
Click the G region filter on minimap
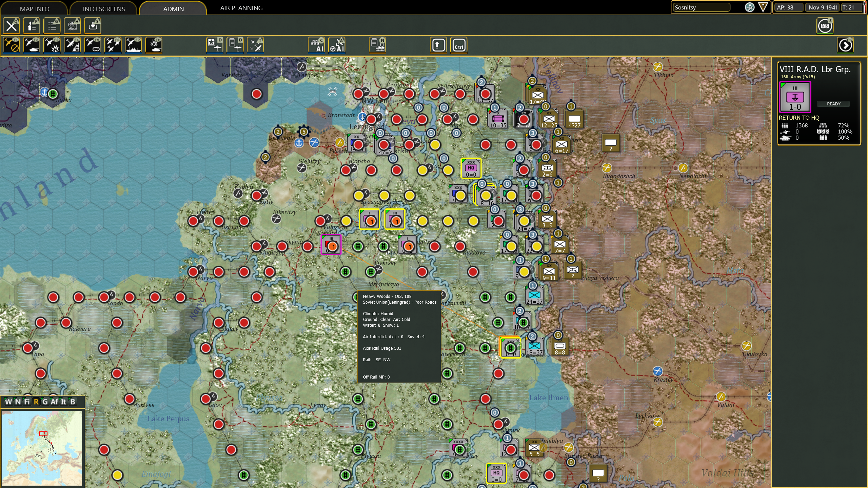click(x=45, y=402)
